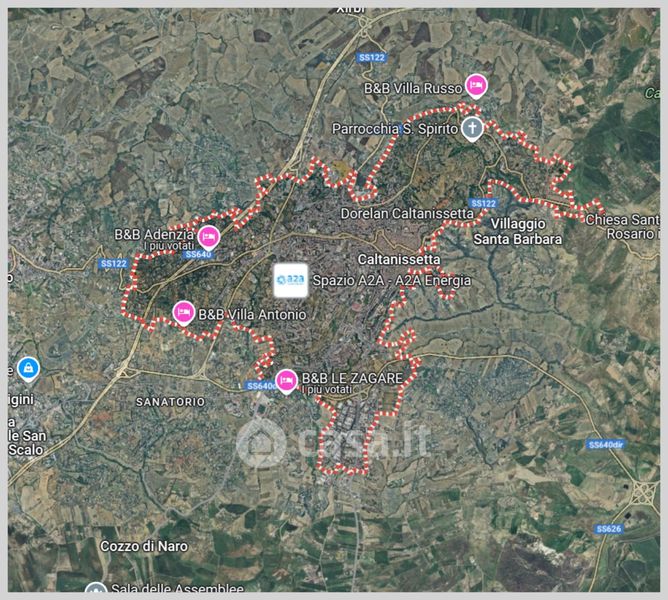Screen dimensions: 668x600
Task: Click the SANATORIO district label
Action: pos(170,401)
